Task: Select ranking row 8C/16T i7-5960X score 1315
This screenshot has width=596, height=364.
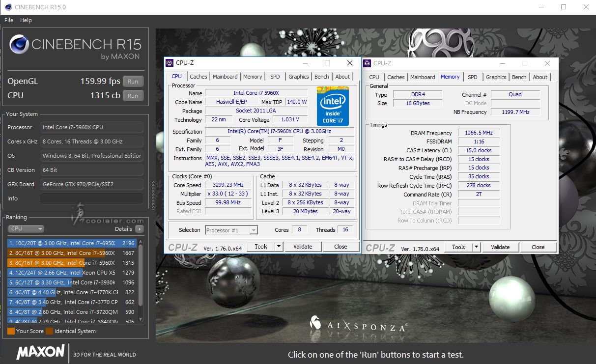Action: pyautogui.click(x=72, y=263)
